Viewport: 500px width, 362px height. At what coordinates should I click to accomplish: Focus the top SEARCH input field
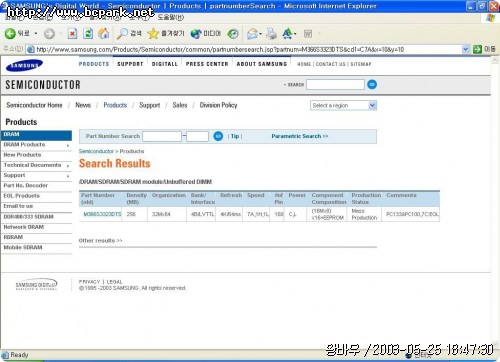pyautogui.click(x=335, y=84)
